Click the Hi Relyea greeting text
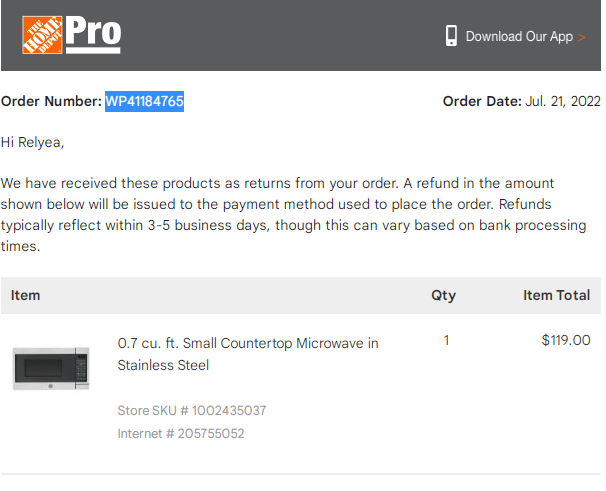The height and width of the screenshot is (491, 606). tap(32, 142)
